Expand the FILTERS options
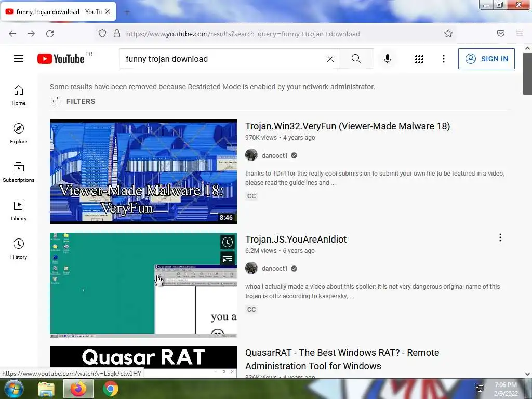Screen dimensions: 532x399 point(73,101)
